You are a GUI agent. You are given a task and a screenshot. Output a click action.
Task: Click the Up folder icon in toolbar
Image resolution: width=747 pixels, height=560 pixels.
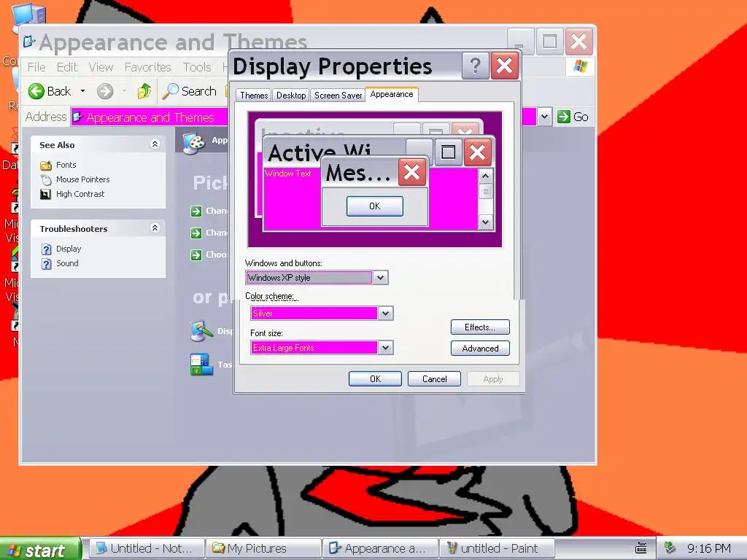tap(144, 91)
